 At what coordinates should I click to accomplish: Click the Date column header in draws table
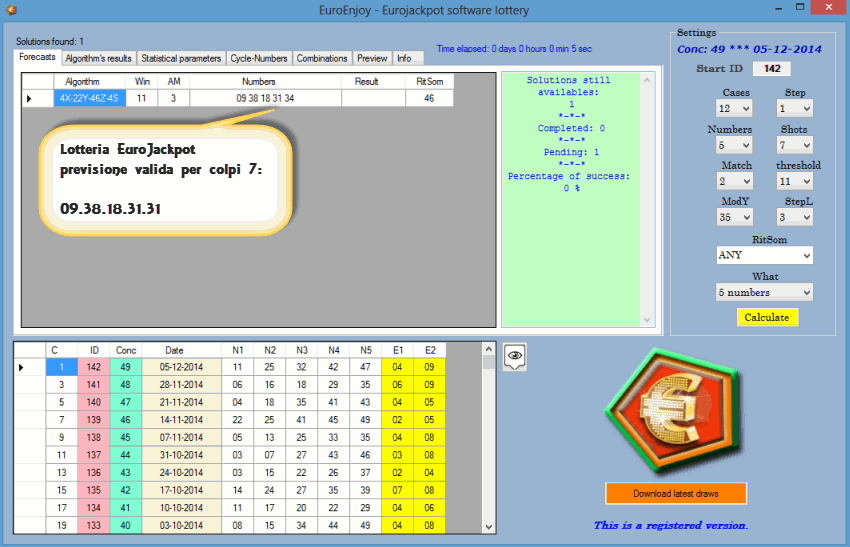[181, 350]
